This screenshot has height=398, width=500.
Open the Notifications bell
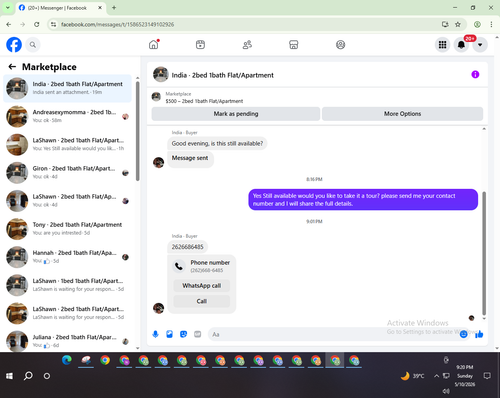point(461,45)
